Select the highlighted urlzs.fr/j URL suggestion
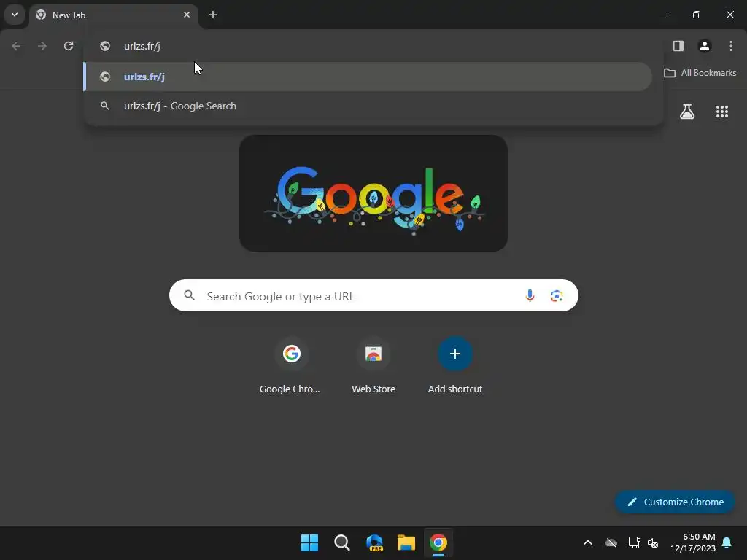Image resolution: width=747 pixels, height=560 pixels. click(368, 77)
